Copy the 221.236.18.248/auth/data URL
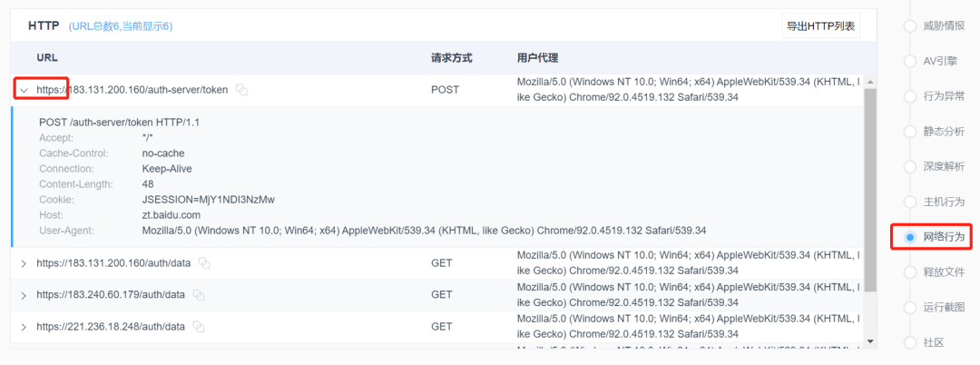Image resolution: width=980 pixels, height=365 pixels. point(198,327)
